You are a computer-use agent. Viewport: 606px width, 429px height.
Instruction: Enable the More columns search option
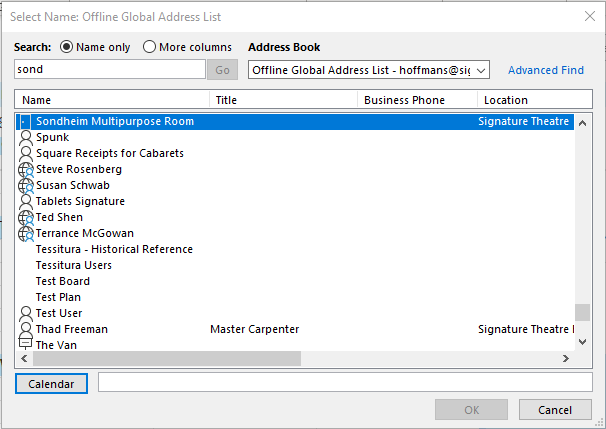coord(150,47)
